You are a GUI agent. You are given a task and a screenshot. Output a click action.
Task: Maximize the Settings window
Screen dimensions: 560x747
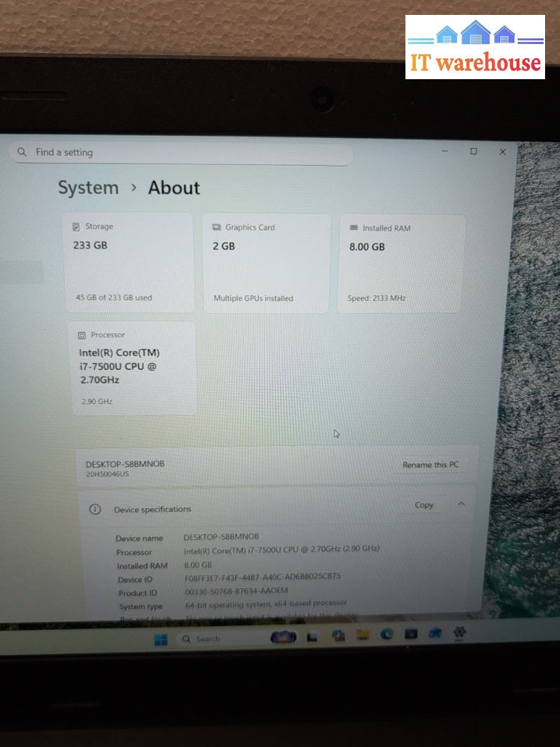pos(473,151)
